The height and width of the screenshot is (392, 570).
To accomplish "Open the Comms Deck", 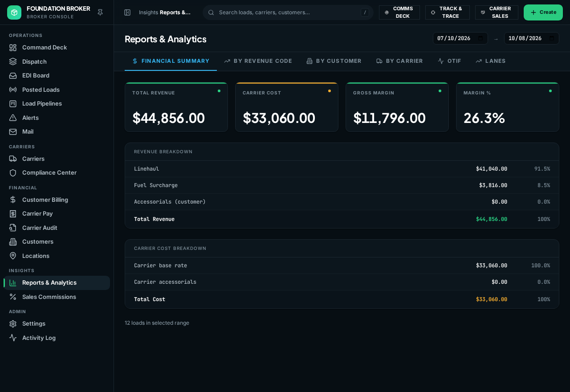I will [399, 12].
